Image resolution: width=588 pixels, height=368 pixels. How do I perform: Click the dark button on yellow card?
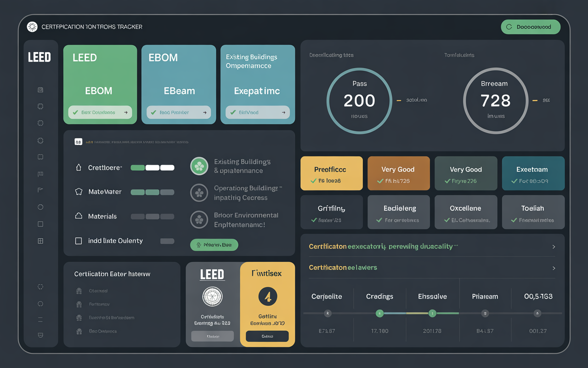pos(267,336)
